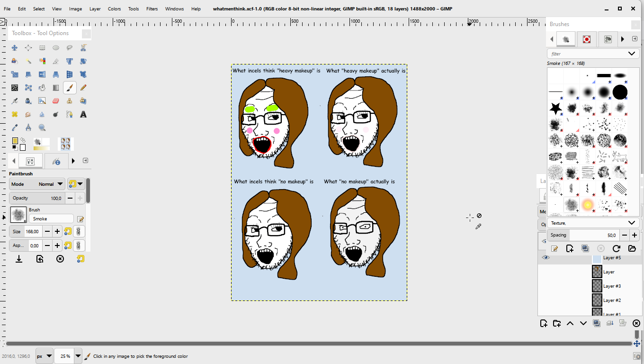Toggle visibility eye of Layer #5
644x364 pixels.
point(546,257)
